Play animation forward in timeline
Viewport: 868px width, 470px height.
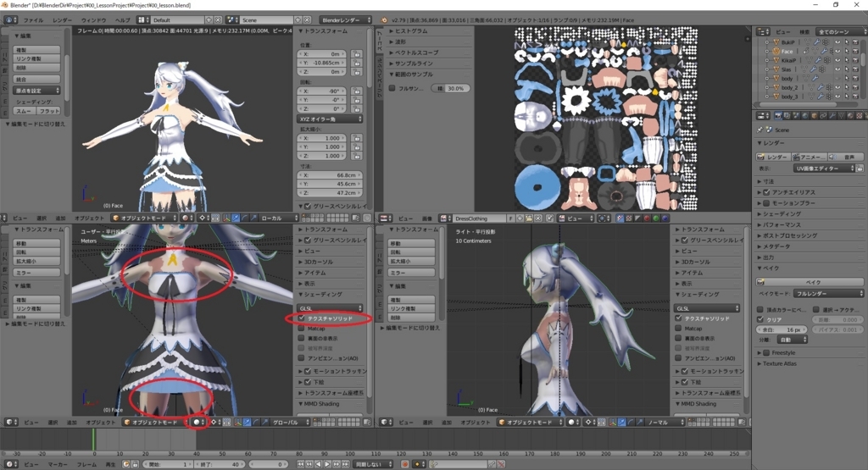(327, 464)
